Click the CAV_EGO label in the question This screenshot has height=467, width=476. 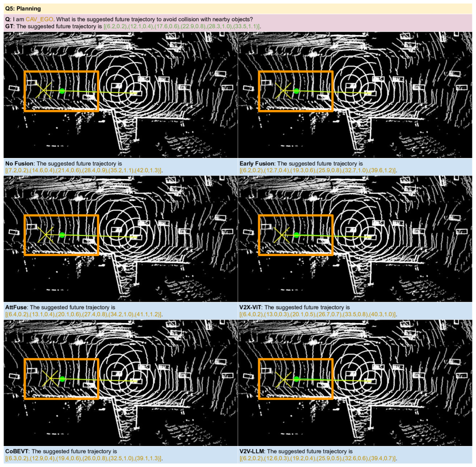coord(39,19)
